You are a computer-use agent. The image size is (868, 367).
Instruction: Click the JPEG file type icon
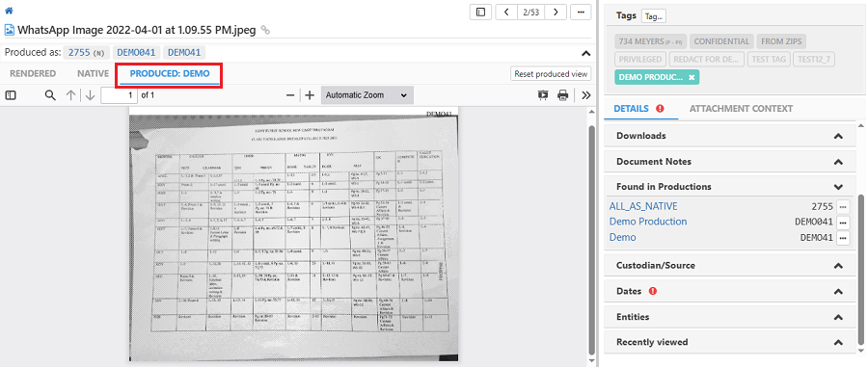(10, 30)
